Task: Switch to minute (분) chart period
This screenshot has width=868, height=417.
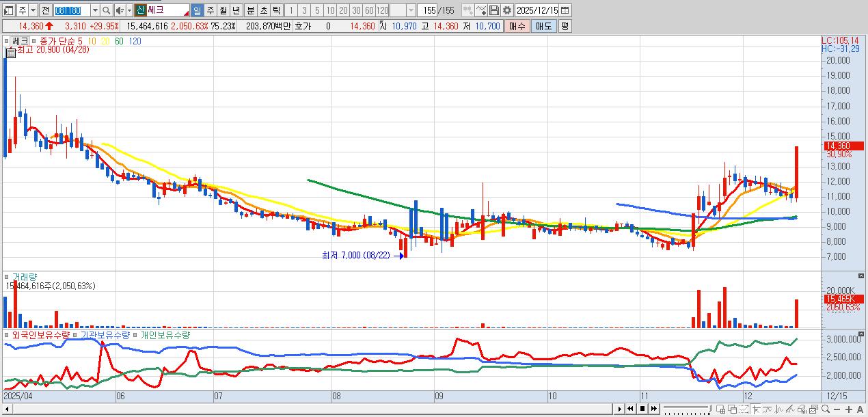Action: [x=250, y=10]
